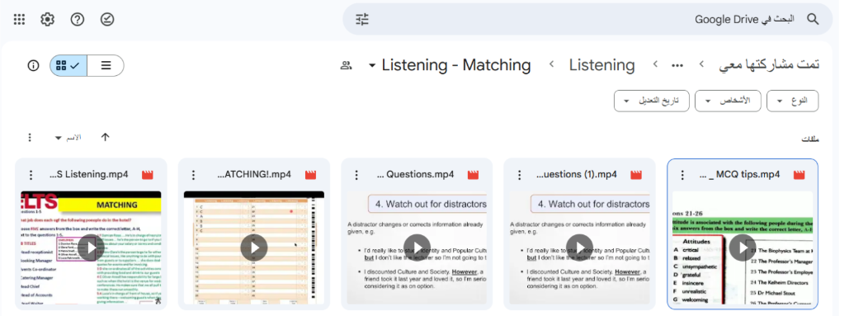The height and width of the screenshot is (316, 868).
Task: Play the Questions.mp4 video
Action: click(417, 248)
